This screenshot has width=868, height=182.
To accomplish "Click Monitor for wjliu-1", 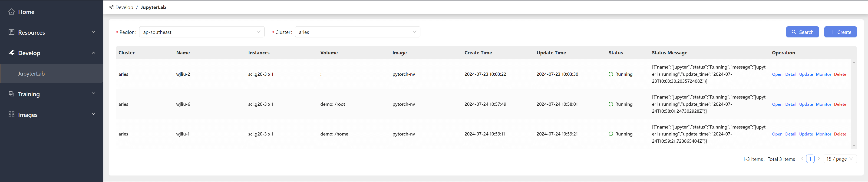I will click(824, 134).
